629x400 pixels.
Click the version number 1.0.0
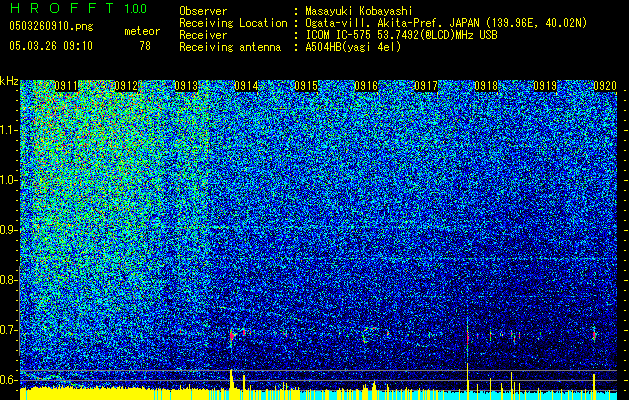point(136,8)
